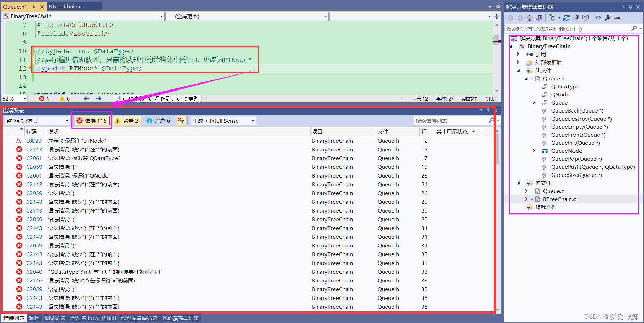Open Properties via the wrench icon in Solution Explorer

(607, 18)
